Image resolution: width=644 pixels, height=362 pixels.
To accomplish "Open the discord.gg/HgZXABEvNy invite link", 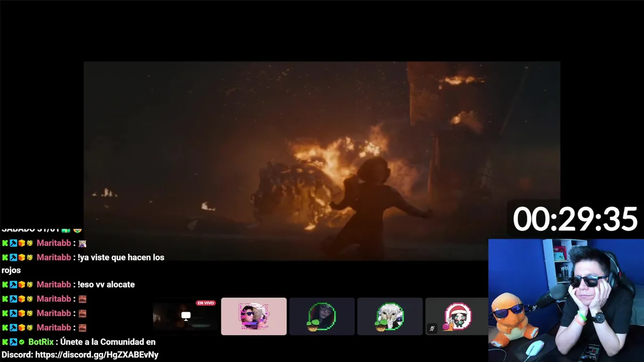I will point(97,355).
